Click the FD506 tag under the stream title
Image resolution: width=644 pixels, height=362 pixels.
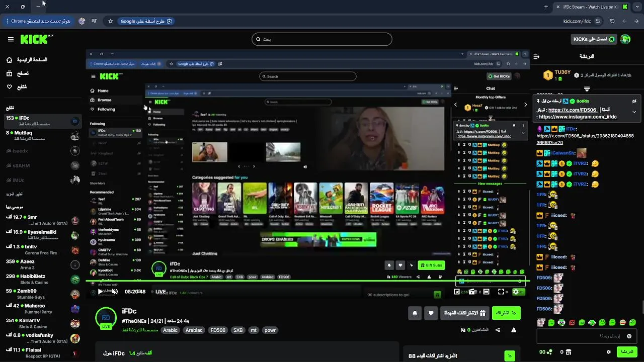(x=218, y=330)
